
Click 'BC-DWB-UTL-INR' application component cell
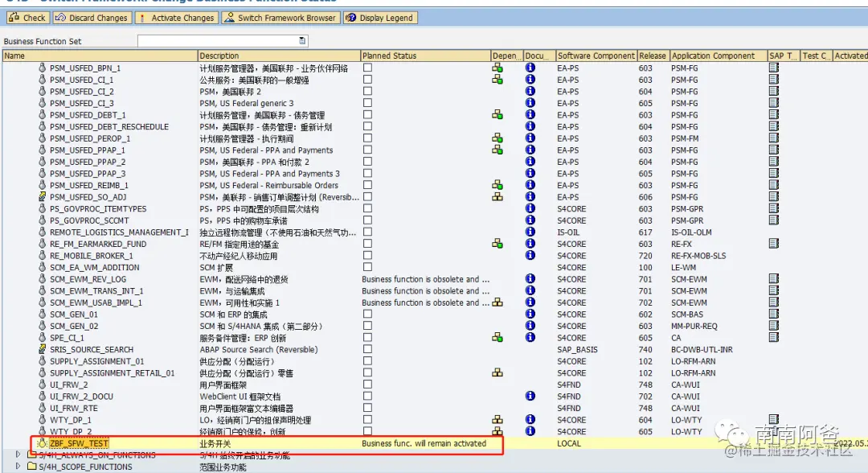pyautogui.click(x=702, y=349)
